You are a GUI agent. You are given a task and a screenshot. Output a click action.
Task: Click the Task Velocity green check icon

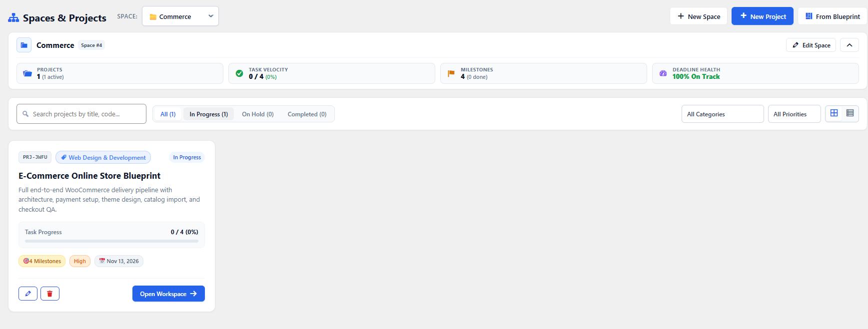239,73
